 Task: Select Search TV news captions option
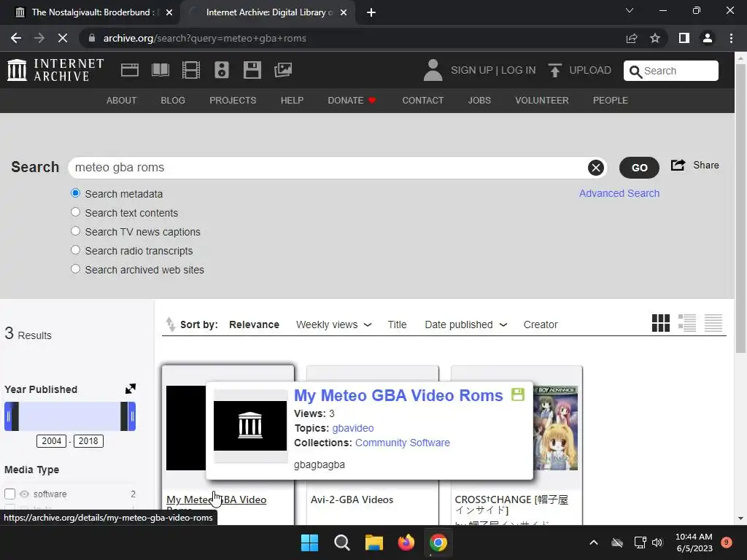(x=75, y=231)
